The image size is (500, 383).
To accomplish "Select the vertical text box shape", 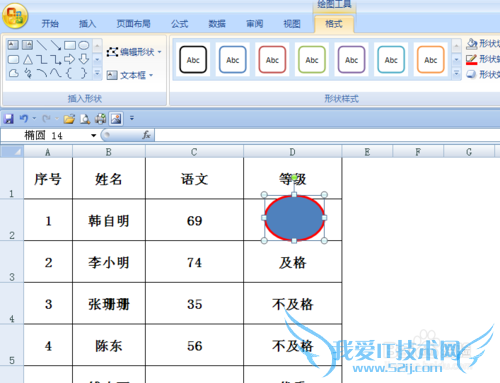I will [x=27, y=45].
